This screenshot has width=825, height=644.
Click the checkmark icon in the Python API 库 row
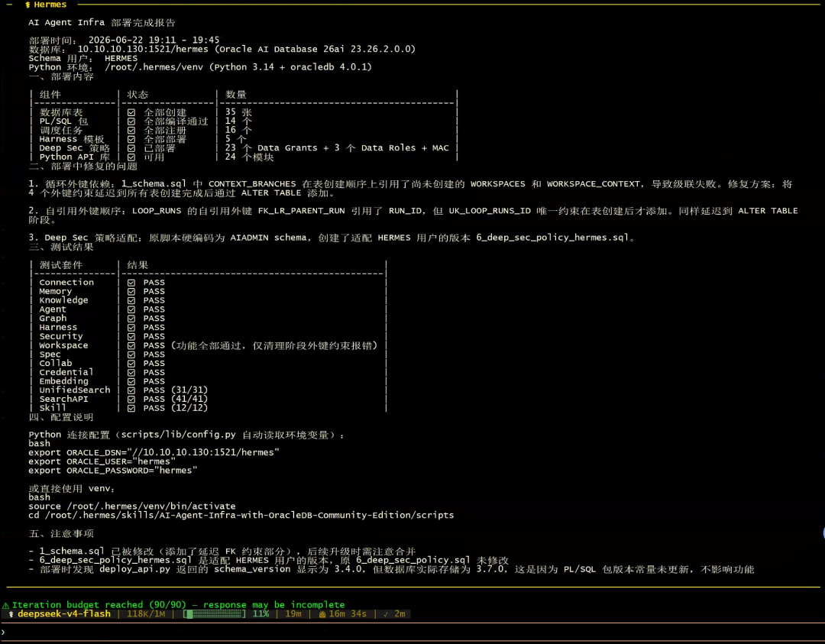131,157
